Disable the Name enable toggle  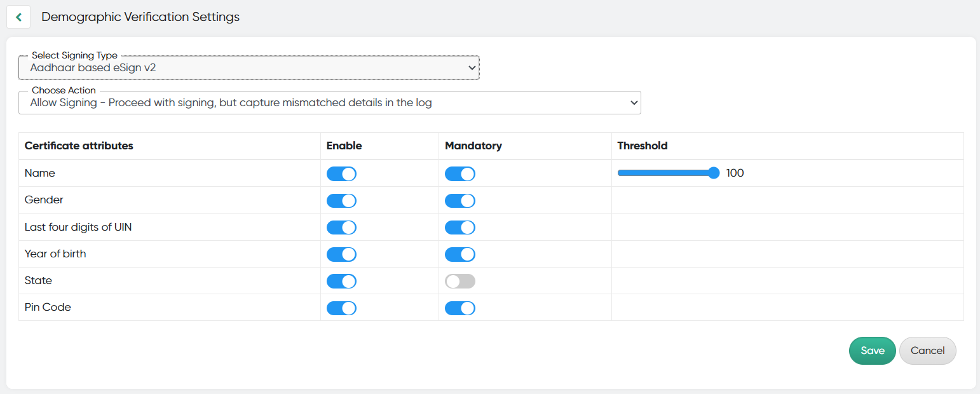341,173
